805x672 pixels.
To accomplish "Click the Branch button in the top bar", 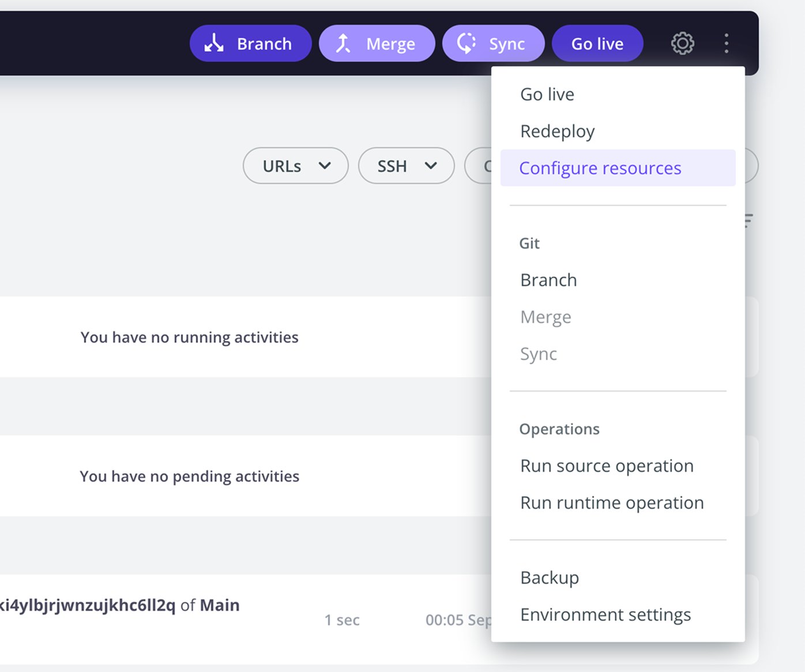I will click(250, 43).
